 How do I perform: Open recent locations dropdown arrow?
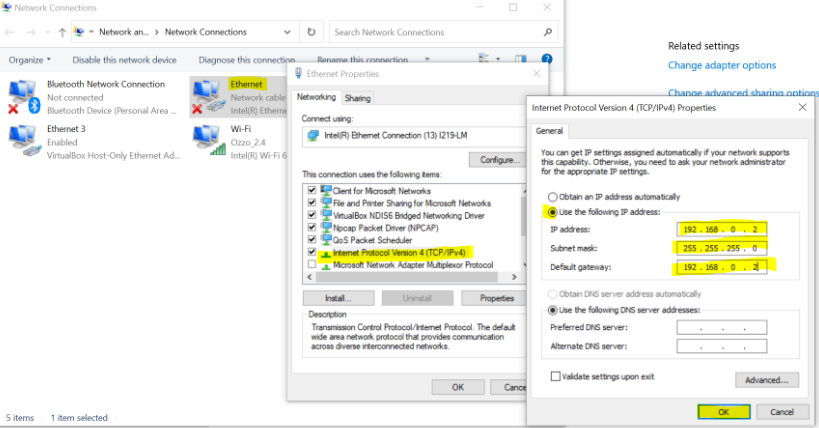(48, 32)
